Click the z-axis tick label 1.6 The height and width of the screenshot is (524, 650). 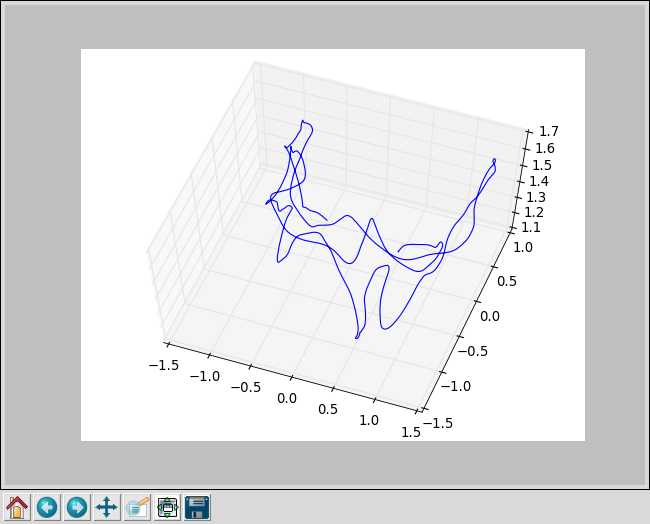tap(545, 148)
